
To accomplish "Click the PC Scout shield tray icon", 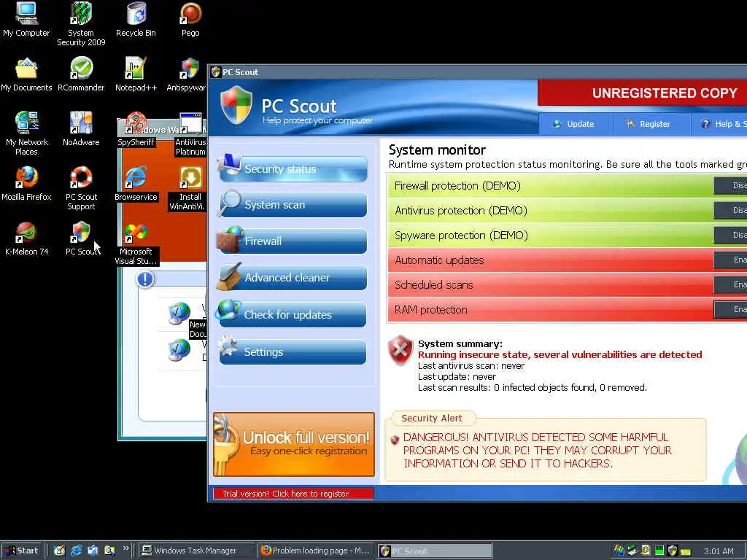I will [x=673, y=551].
